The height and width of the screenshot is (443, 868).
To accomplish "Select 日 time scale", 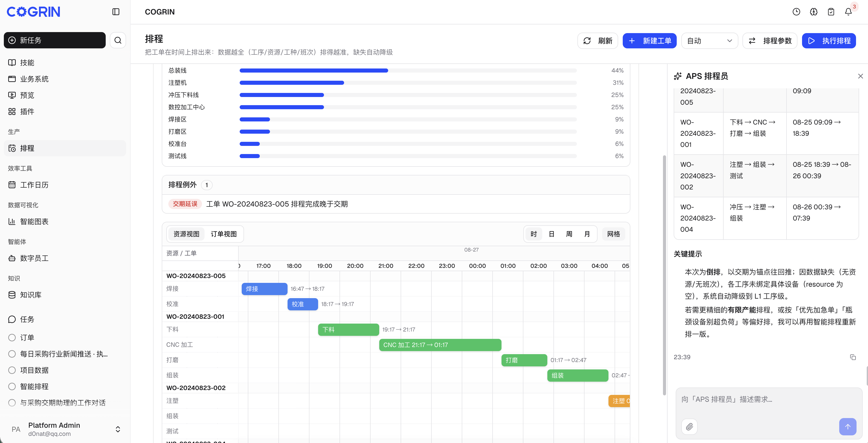I will (x=551, y=234).
